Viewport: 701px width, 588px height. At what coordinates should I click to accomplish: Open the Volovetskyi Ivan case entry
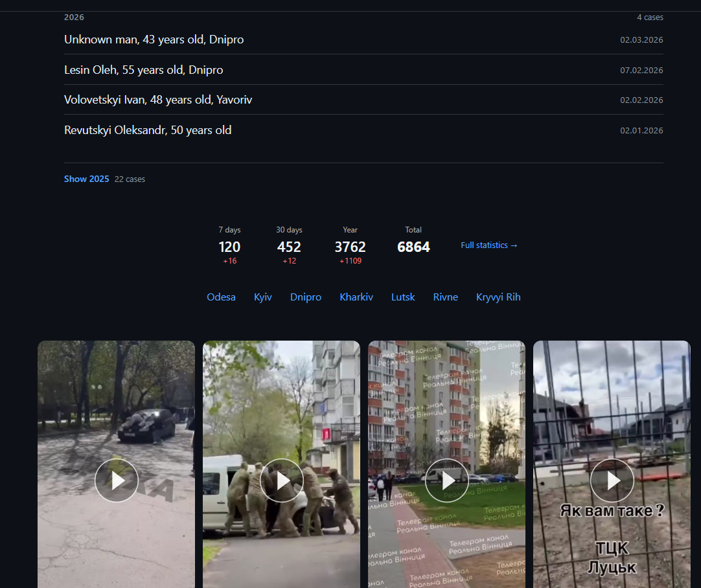point(363,100)
